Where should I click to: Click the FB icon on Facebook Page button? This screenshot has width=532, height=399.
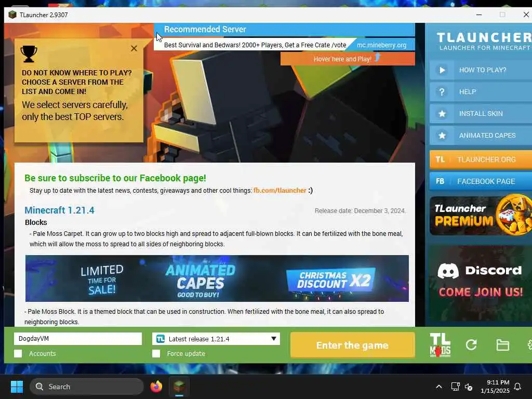tap(440, 181)
